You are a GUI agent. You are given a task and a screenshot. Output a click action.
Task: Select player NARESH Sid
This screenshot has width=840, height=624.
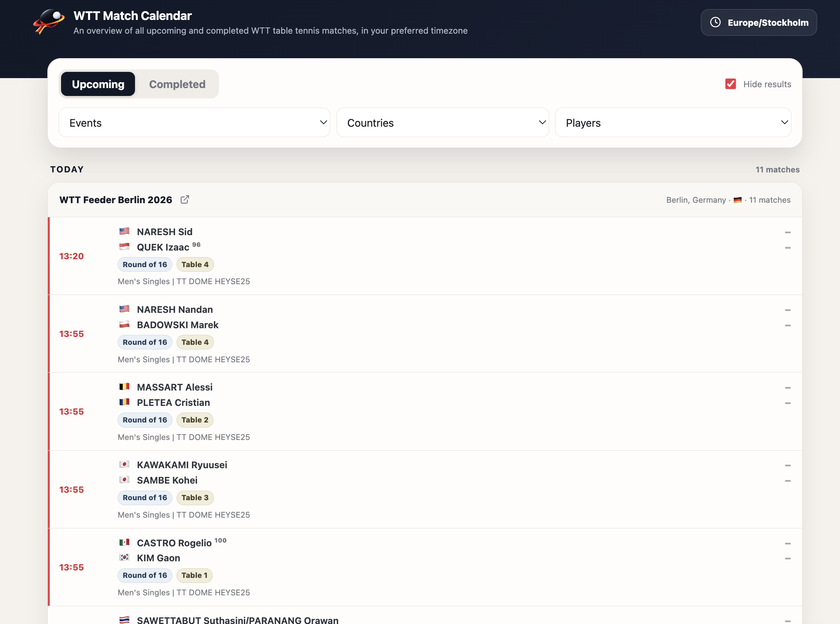[x=165, y=232]
